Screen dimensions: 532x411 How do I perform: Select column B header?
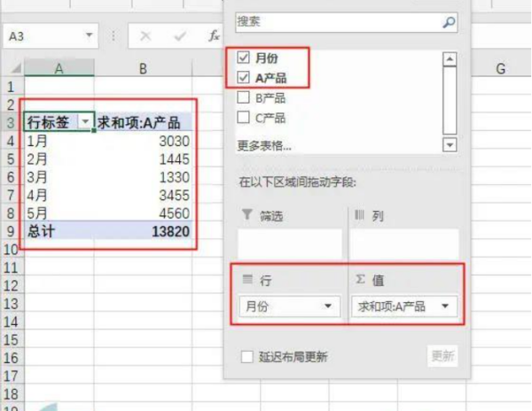(x=143, y=68)
